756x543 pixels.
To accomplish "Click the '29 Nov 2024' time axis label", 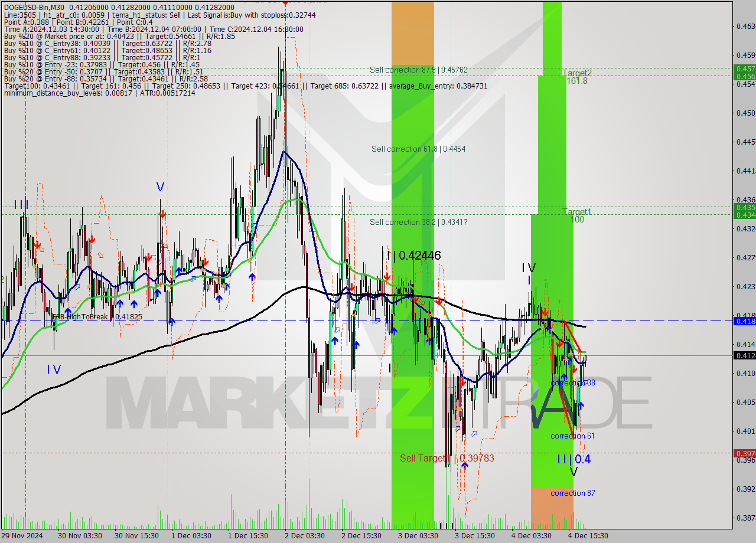I will pos(21,536).
